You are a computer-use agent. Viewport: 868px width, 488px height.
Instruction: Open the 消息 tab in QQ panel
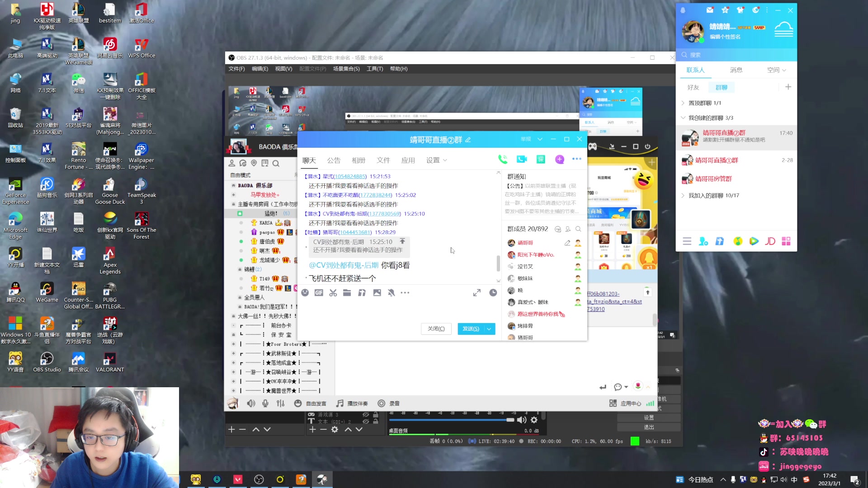pyautogui.click(x=736, y=70)
